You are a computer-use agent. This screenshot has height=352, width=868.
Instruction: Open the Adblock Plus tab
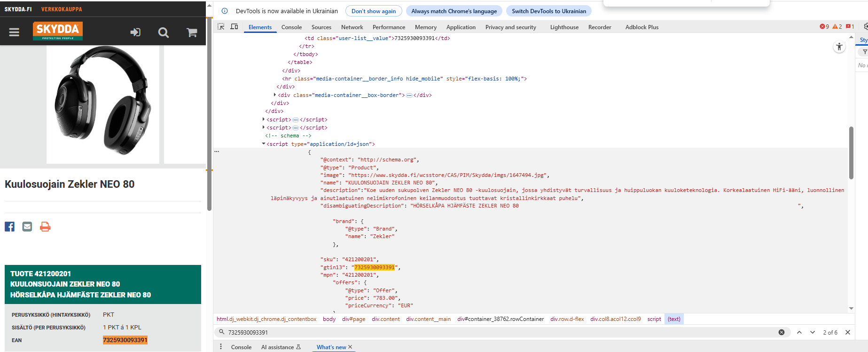tap(642, 27)
